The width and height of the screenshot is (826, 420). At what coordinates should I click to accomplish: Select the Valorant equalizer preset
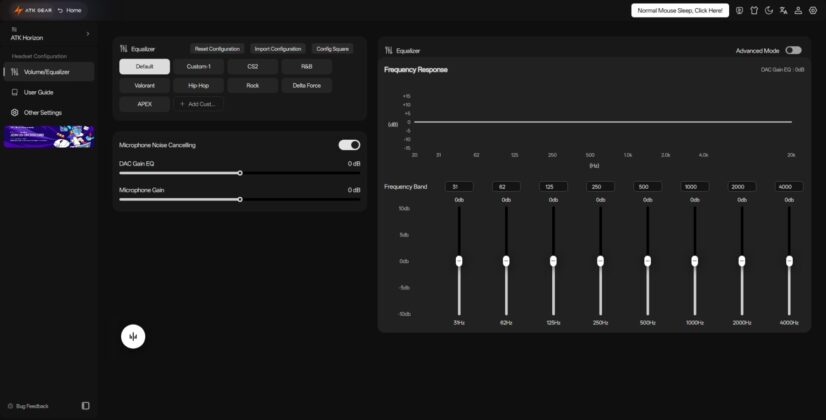[x=144, y=85]
